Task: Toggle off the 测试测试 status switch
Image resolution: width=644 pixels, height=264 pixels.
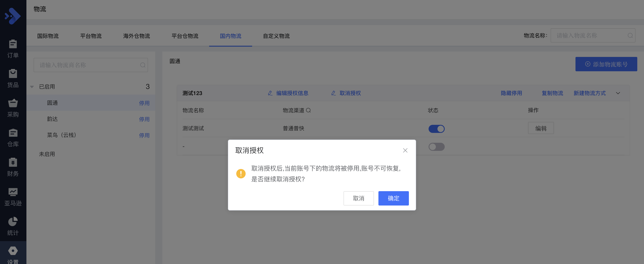Action: (436, 129)
